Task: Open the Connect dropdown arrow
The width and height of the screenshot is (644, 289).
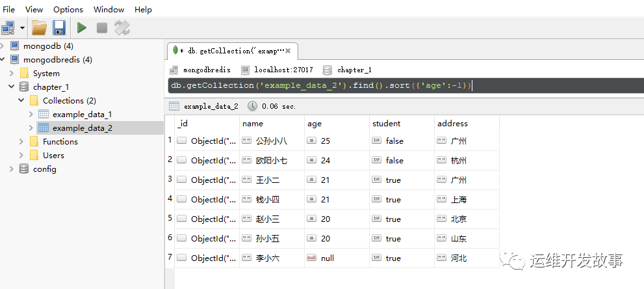Action: click(x=21, y=29)
